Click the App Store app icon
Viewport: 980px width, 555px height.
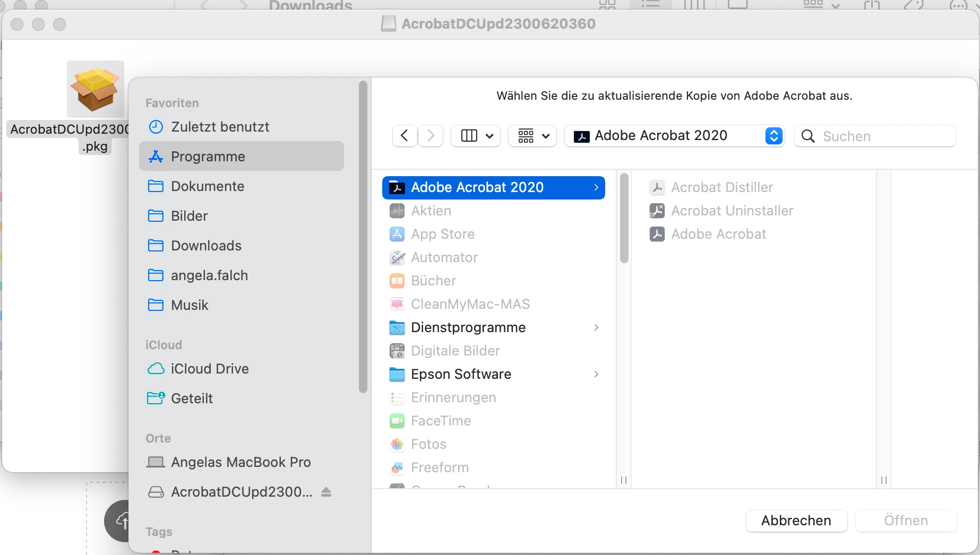coord(397,234)
